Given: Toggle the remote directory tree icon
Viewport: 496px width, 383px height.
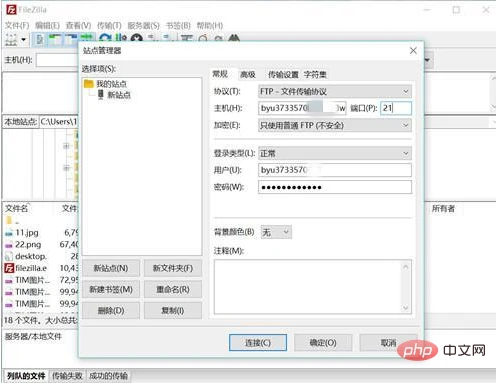Looking at the screenshot, I should 71,40.
